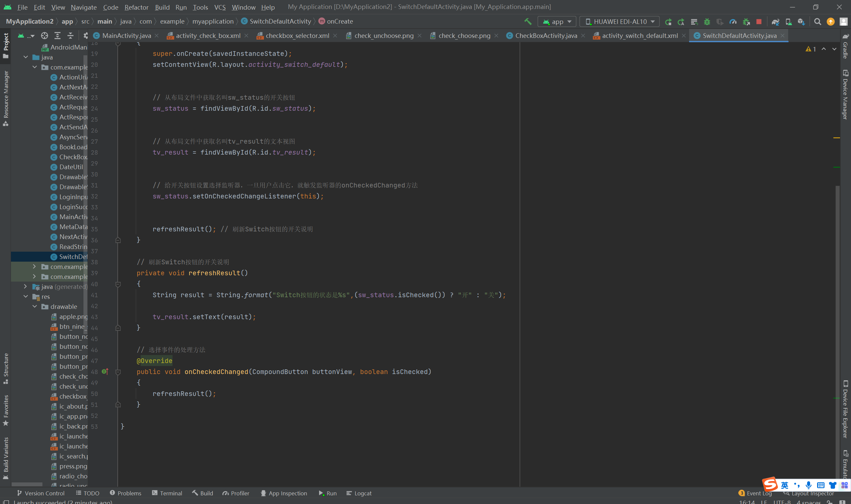Open the app run configuration dropdown
The height and width of the screenshot is (504, 851).
(x=557, y=21)
